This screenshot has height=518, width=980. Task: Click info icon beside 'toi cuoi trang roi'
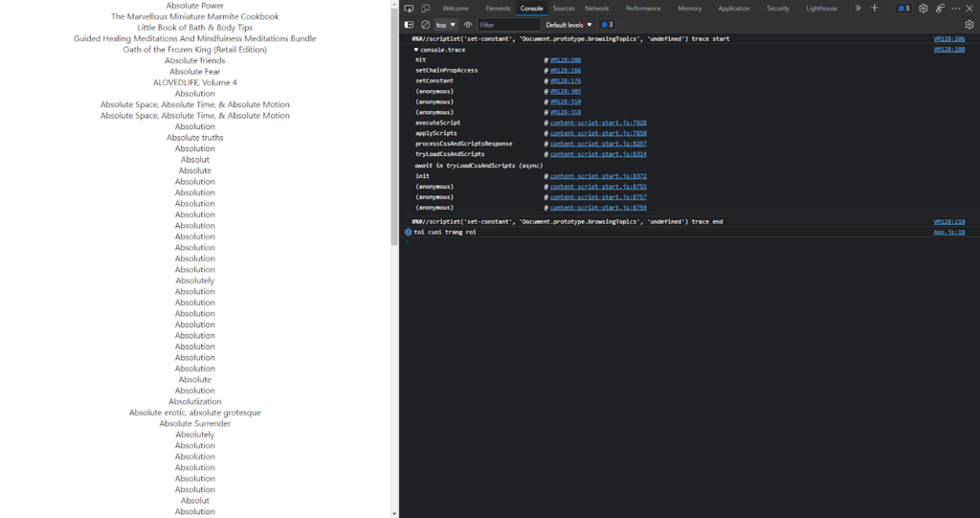pos(408,232)
